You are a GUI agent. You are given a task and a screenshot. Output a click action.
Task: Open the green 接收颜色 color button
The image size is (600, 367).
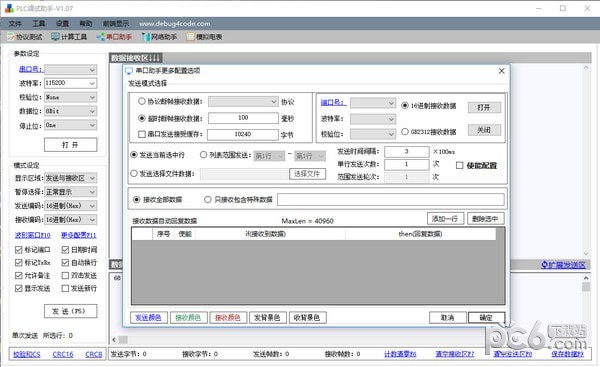click(x=188, y=318)
